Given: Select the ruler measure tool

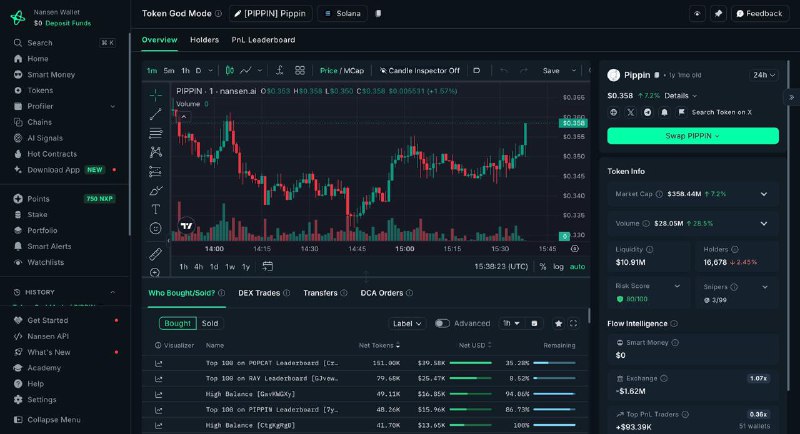Looking at the screenshot, I should pyautogui.click(x=156, y=253).
